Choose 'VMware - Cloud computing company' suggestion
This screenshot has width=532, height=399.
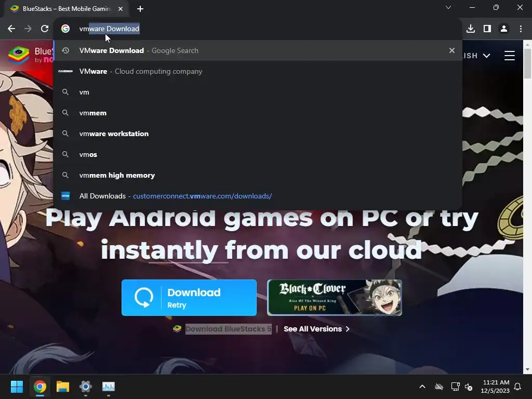pos(258,71)
